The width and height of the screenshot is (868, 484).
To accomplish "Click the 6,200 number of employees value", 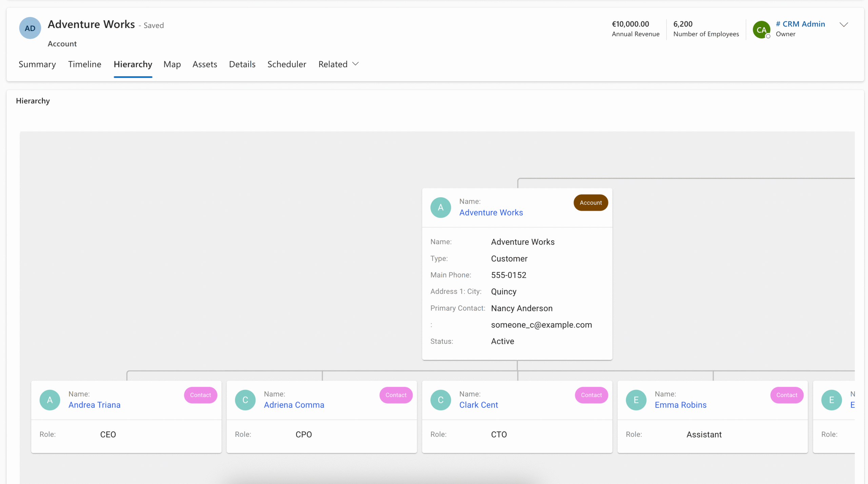I will pos(683,24).
